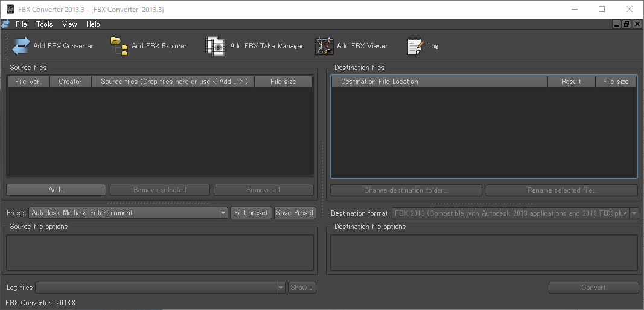The width and height of the screenshot is (644, 310).
Task: Click the Add... source files button
Action: pyautogui.click(x=56, y=190)
